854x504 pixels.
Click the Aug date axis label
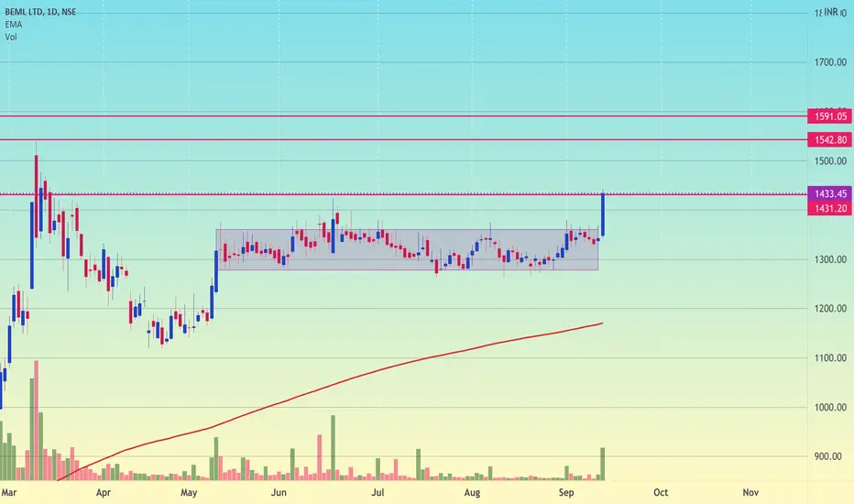tap(472, 493)
